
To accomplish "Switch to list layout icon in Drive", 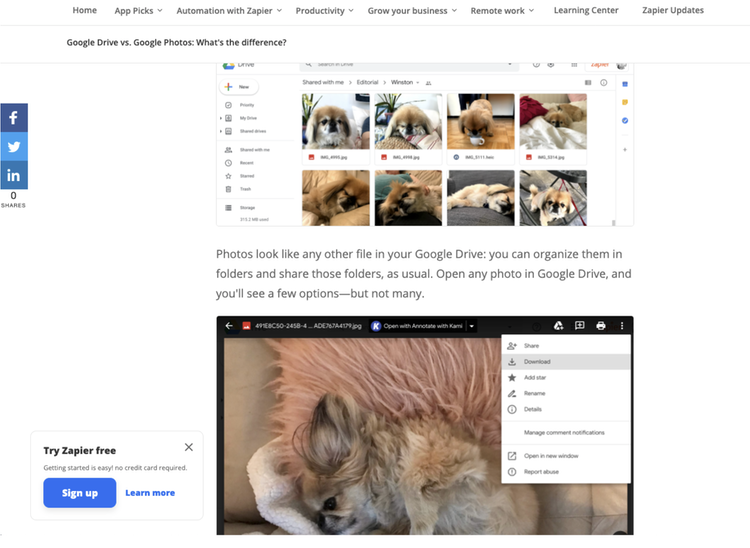I will pyautogui.click(x=588, y=83).
